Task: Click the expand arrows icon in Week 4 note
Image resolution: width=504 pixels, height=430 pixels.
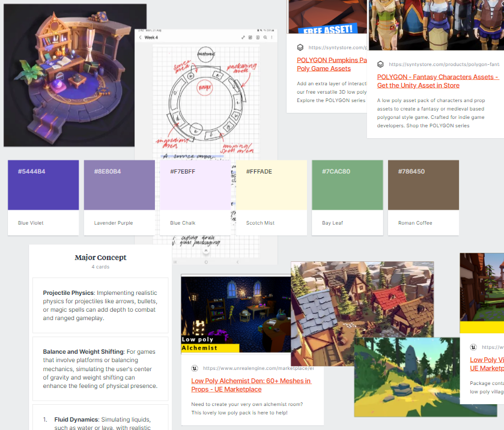Action: point(243,38)
